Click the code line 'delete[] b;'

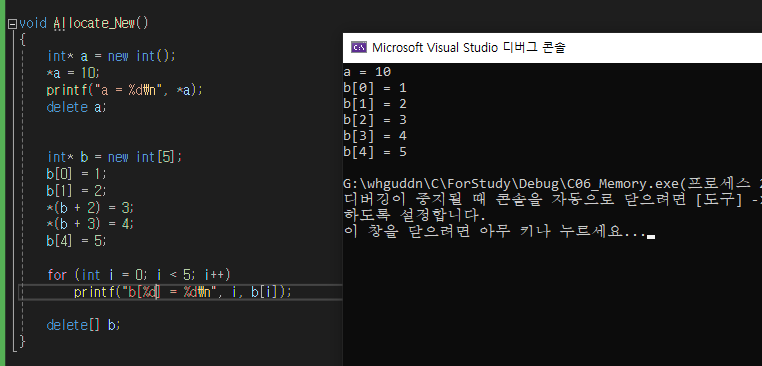pos(83,325)
